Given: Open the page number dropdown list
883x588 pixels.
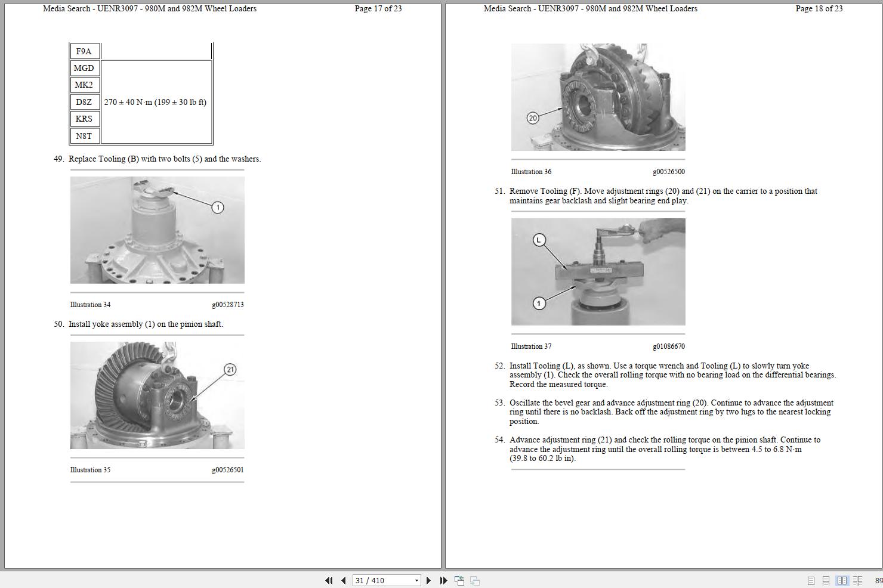Looking at the screenshot, I should pos(416,580).
